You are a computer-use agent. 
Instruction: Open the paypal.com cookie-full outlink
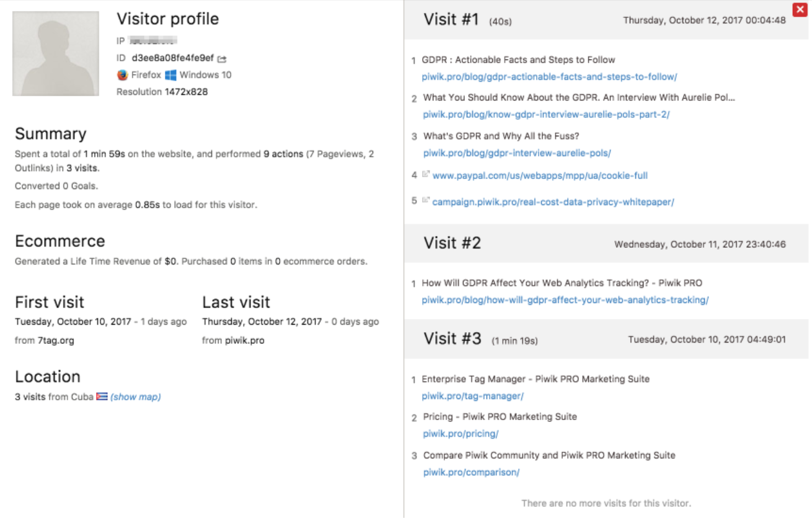point(540,175)
